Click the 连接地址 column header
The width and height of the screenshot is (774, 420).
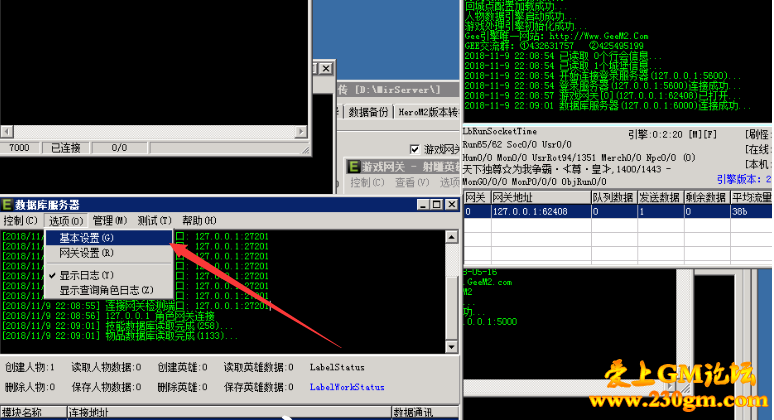coord(229,412)
